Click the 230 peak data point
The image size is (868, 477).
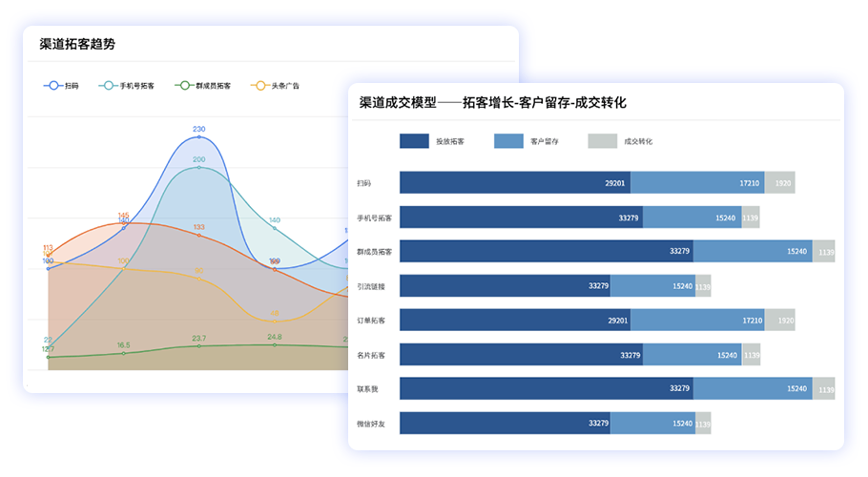pyautogui.click(x=198, y=136)
